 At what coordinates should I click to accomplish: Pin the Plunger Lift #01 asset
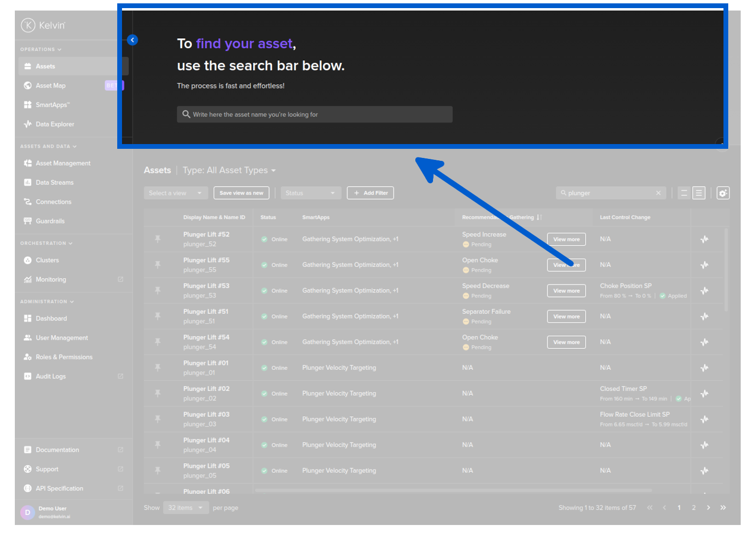pos(157,368)
